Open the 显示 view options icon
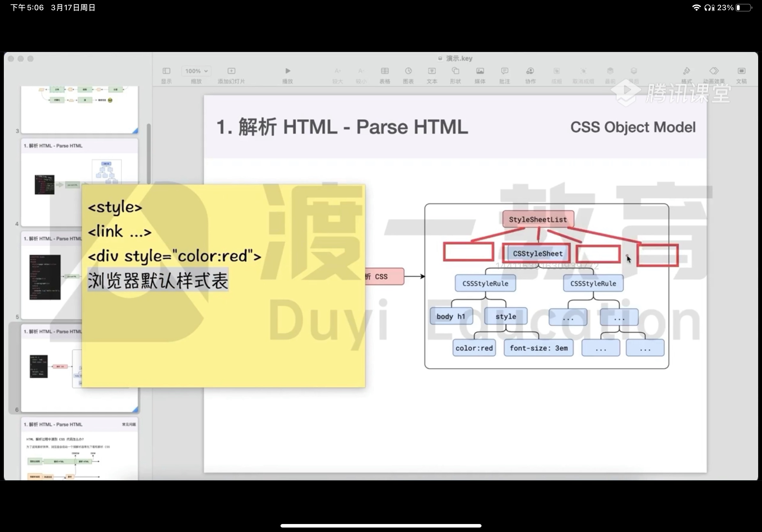Viewport: 762px width, 532px height. click(x=166, y=71)
